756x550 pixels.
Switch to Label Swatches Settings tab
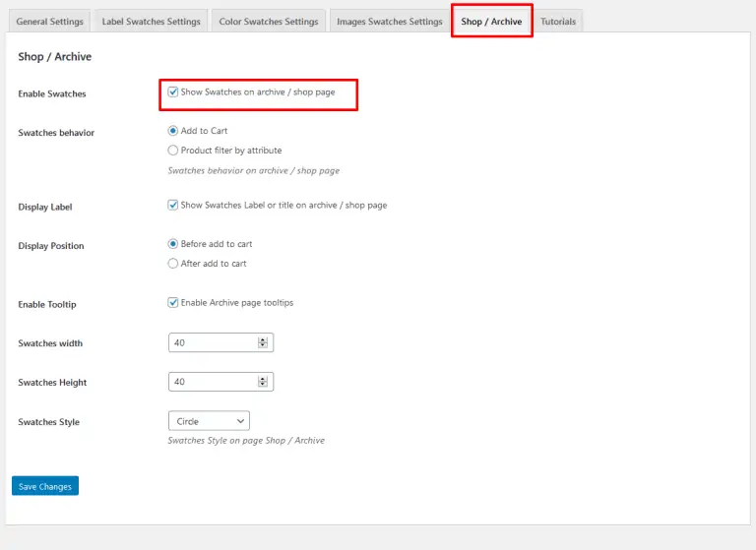click(x=151, y=22)
